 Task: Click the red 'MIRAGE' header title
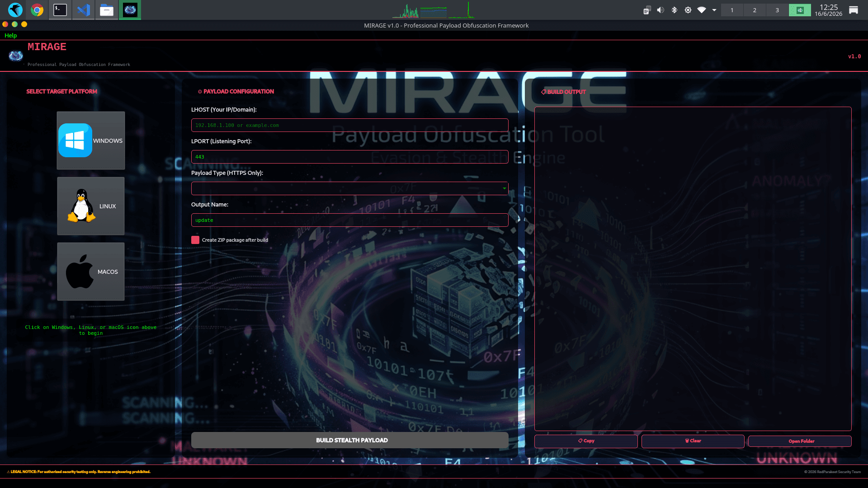[47, 47]
